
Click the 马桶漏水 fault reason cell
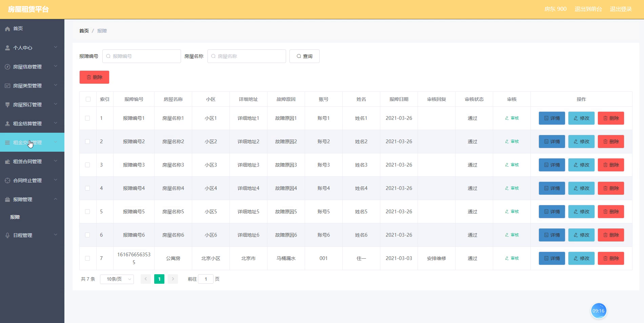[286, 258]
